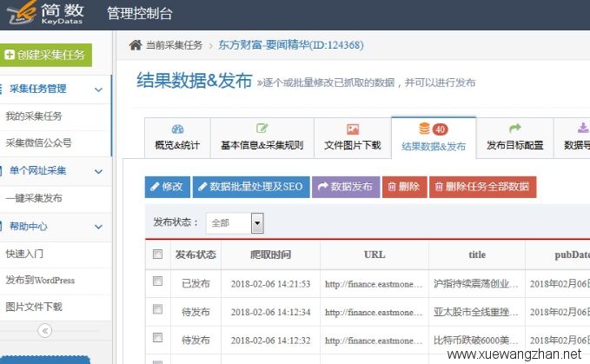Viewport: 590px width, 364px height.
Task: Click the 数据批量处理及SEO button
Action: [251, 187]
